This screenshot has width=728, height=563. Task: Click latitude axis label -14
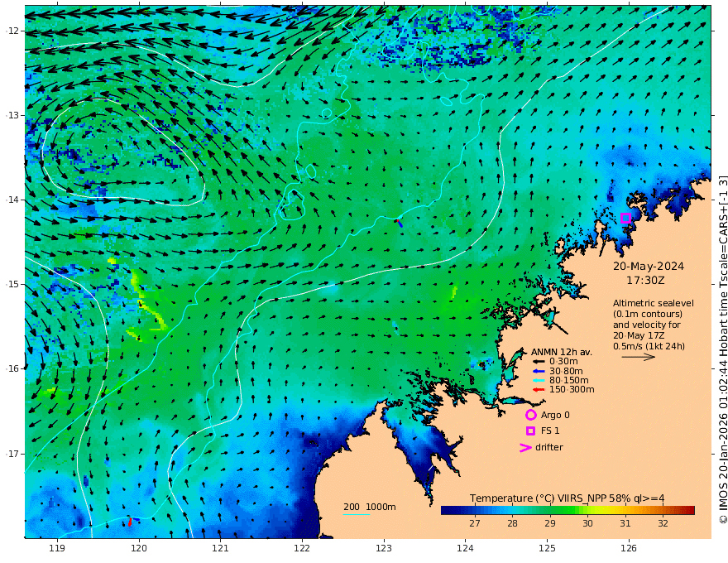(12, 200)
